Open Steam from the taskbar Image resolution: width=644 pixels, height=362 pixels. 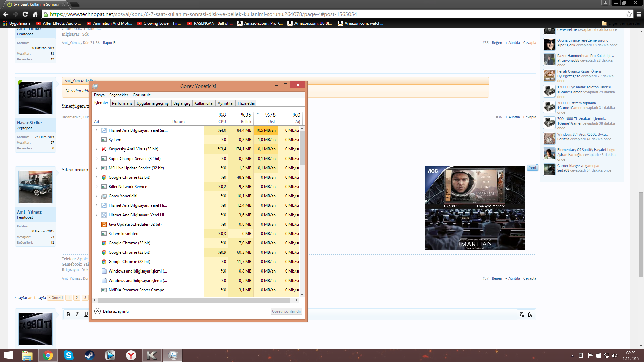point(90,355)
